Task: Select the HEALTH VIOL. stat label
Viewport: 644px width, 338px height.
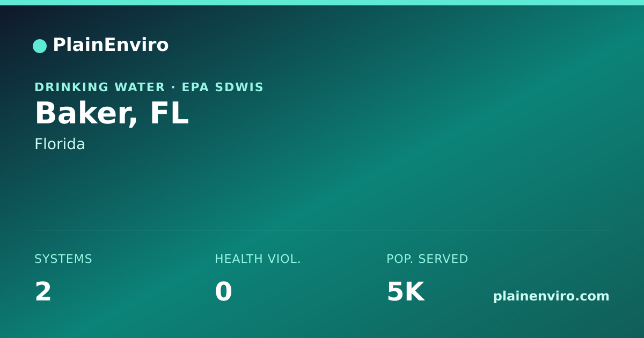Action: [258, 259]
